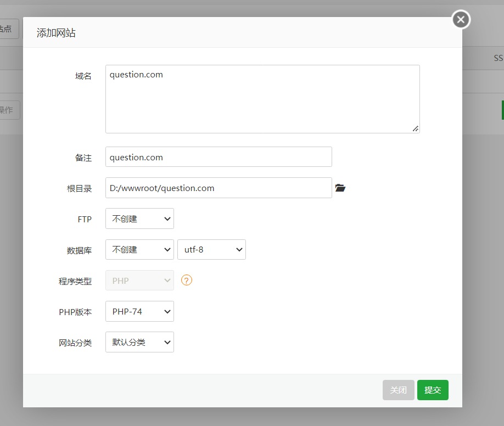Screen dimensions: 504x426
Task: Click the PHP版本 label
Action: click(75, 312)
